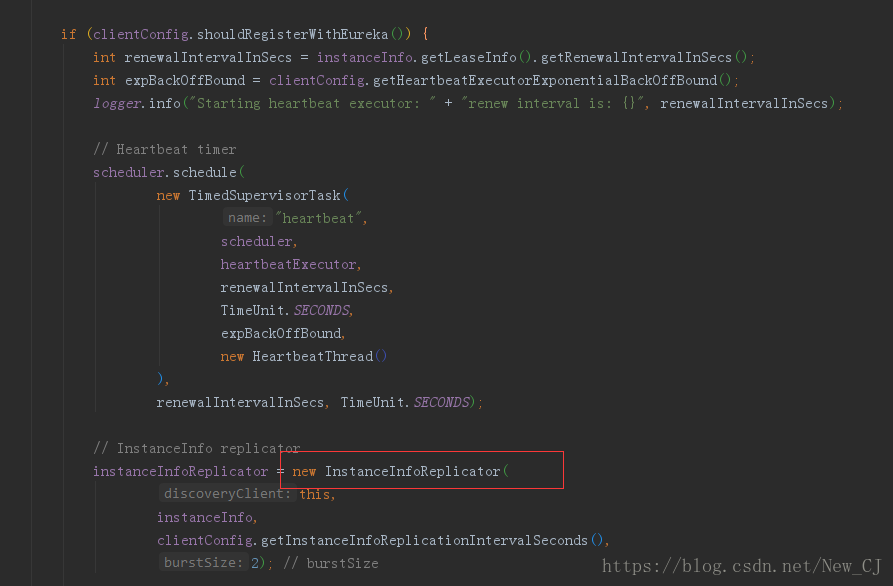Click the discoveryClient: parameter hint
Image resolution: width=893 pixels, height=586 pixels.
tap(227, 494)
